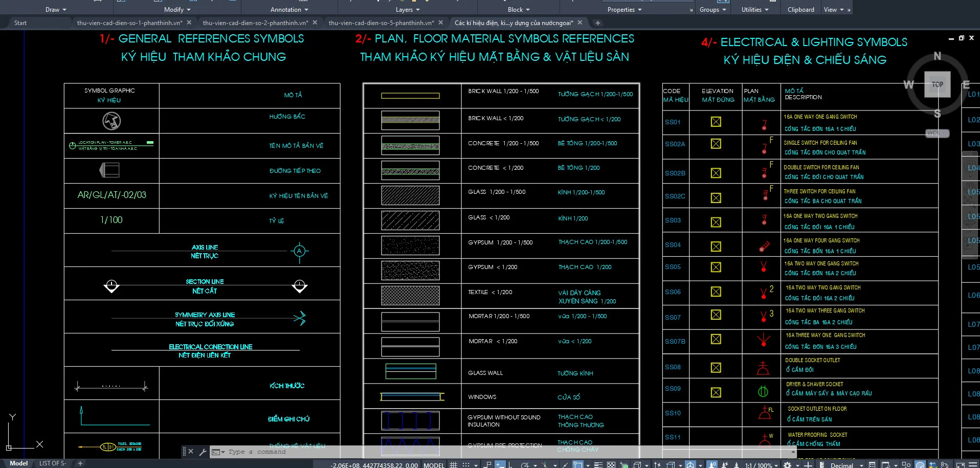Click the quick properties icon
Image resolution: width=980 pixels, height=468 pixels.
click(x=872, y=464)
